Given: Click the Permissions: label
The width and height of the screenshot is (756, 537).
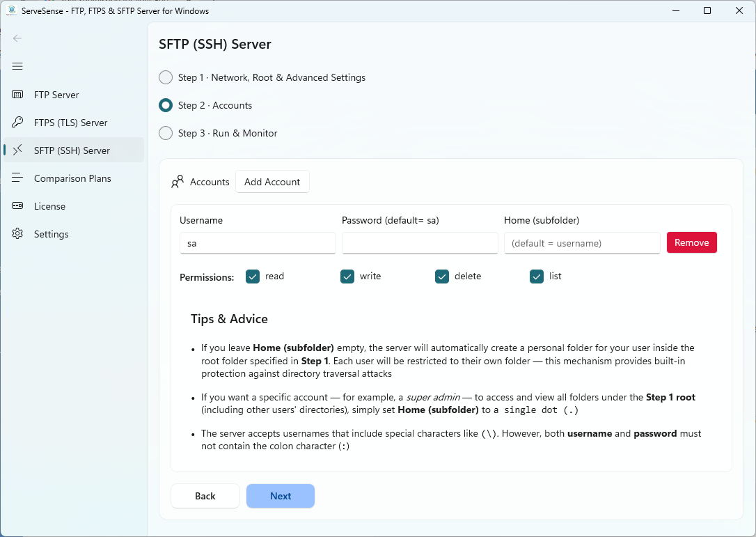Looking at the screenshot, I should [207, 277].
